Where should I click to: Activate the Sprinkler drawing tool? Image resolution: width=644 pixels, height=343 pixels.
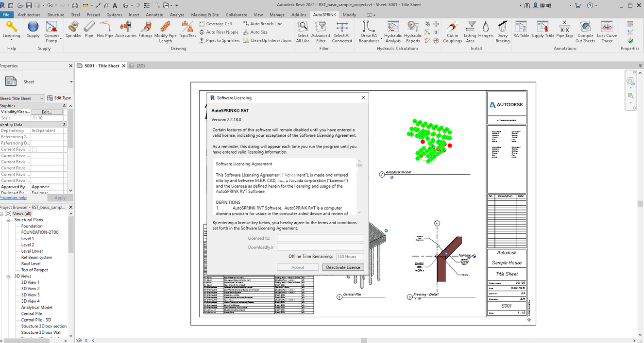[x=74, y=31]
